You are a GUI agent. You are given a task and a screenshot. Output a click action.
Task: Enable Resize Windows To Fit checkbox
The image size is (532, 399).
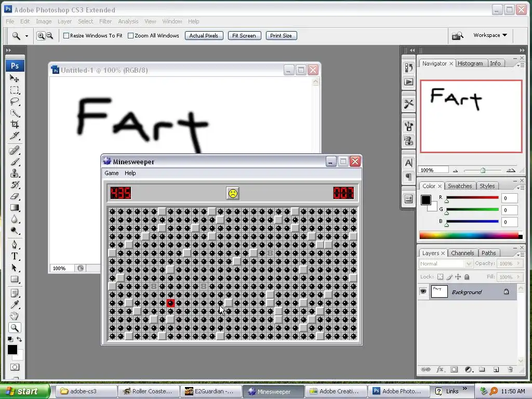click(66, 36)
